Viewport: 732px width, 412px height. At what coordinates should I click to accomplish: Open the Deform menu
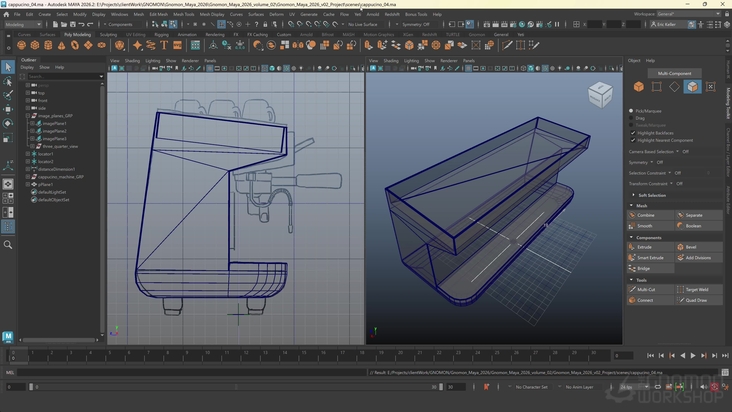(x=276, y=14)
